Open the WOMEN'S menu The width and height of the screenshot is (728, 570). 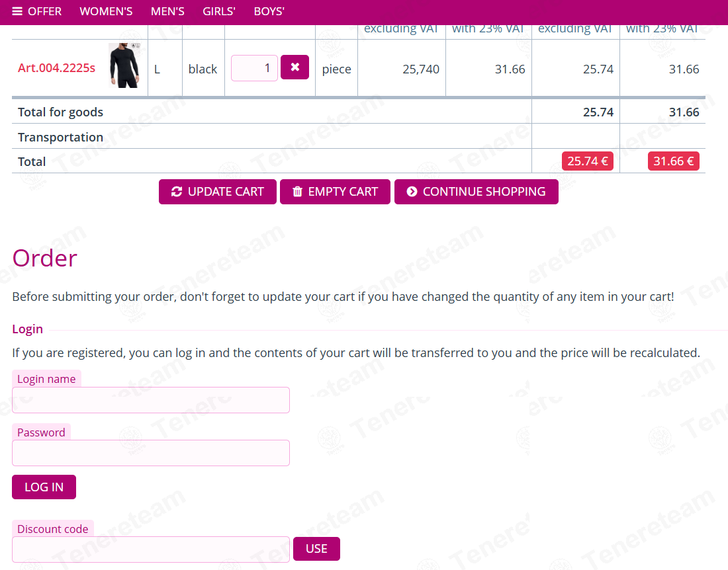pyautogui.click(x=106, y=12)
